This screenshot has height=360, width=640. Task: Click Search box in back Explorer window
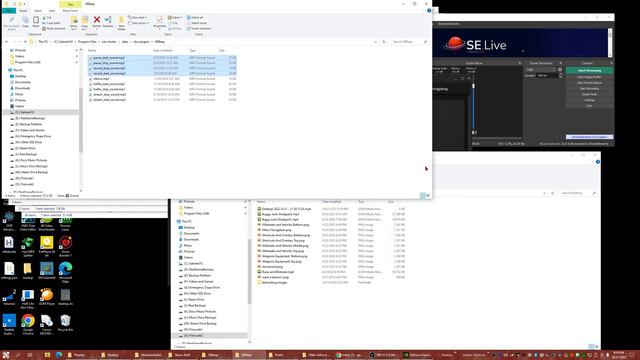pyautogui.click(x=578, y=193)
